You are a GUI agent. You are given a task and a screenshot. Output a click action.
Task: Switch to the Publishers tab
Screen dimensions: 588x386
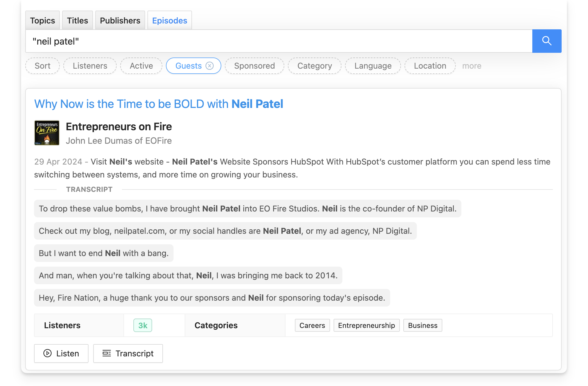[120, 20]
